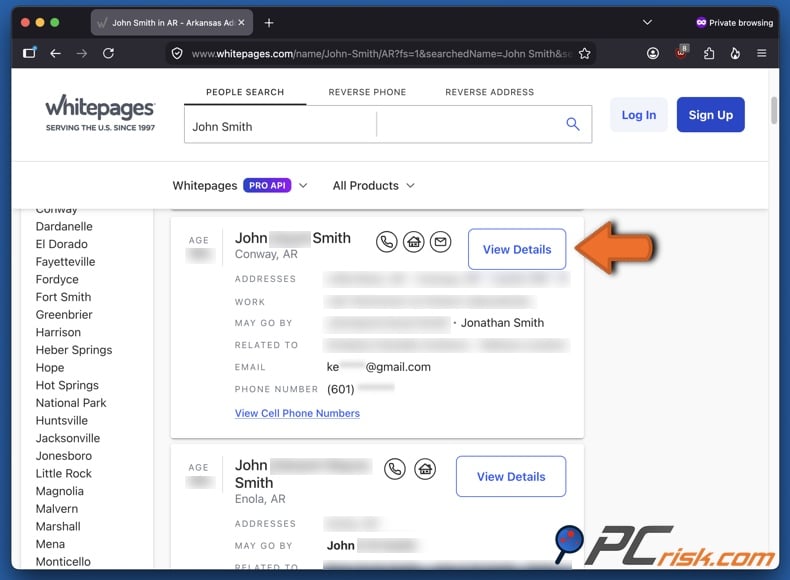Image resolution: width=790 pixels, height=580 pixels.
Task: Select Dardanelle in the city list
Action: click(64, 226)
